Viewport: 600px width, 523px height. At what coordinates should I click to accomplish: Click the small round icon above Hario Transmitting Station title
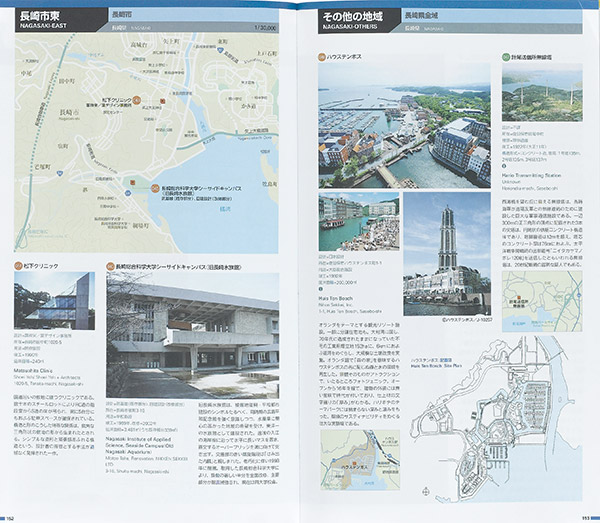[504, 166]
